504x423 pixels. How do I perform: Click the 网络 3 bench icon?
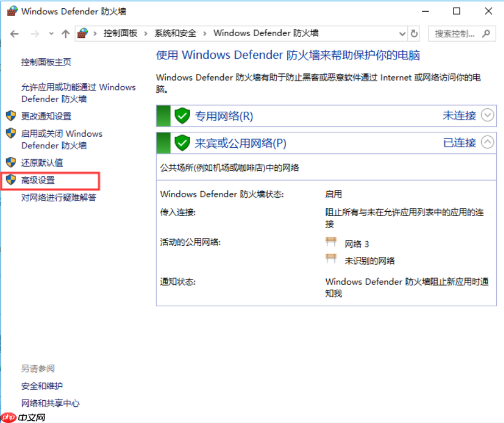pos(331,242)
